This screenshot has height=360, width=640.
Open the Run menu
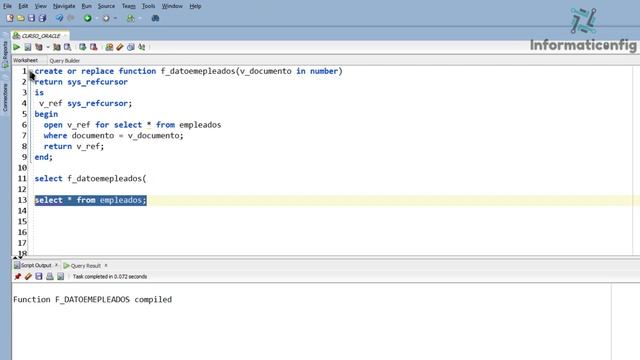87,6
